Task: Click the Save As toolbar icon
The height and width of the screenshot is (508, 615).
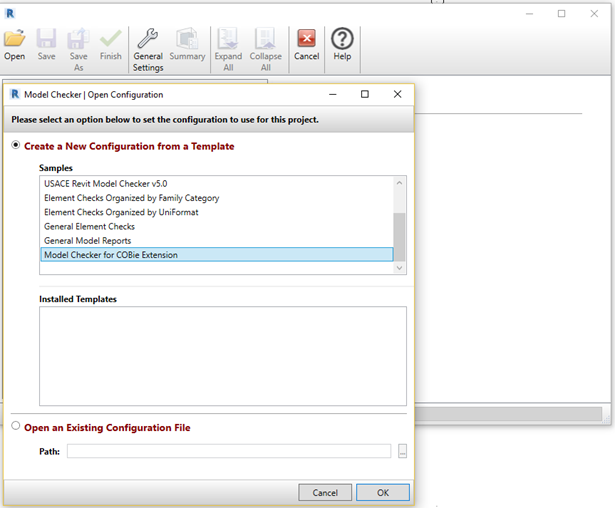Action: pos(78,38)
